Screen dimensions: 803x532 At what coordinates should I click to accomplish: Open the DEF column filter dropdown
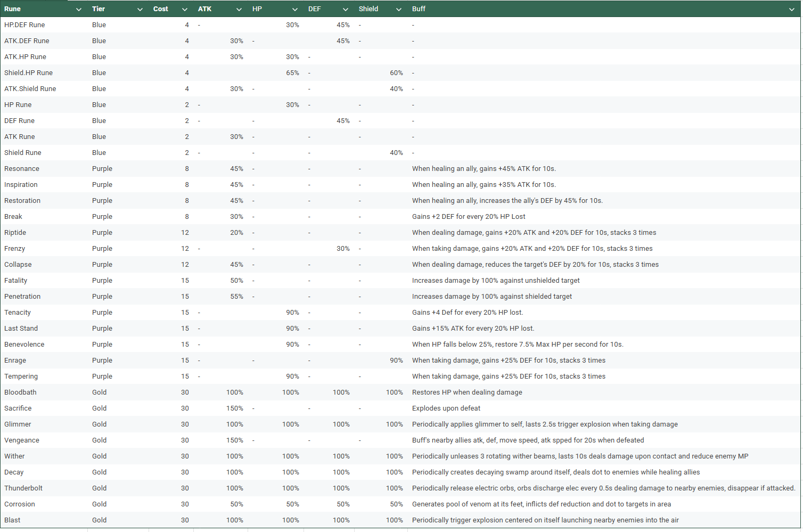click(346, 9)
